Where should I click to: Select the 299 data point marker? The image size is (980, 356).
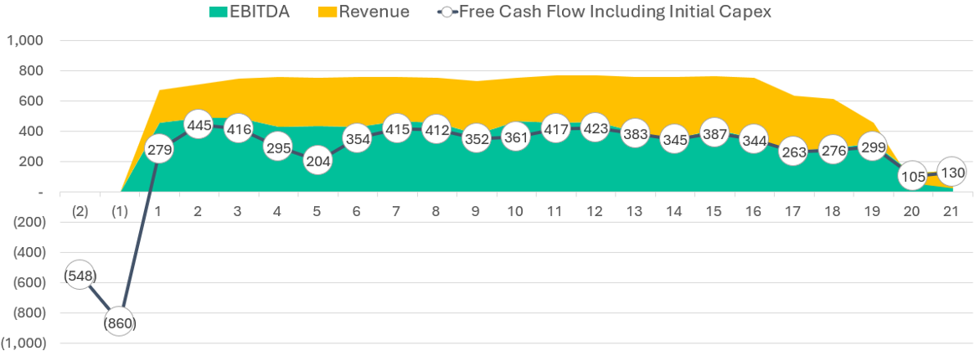click(872, 147)
